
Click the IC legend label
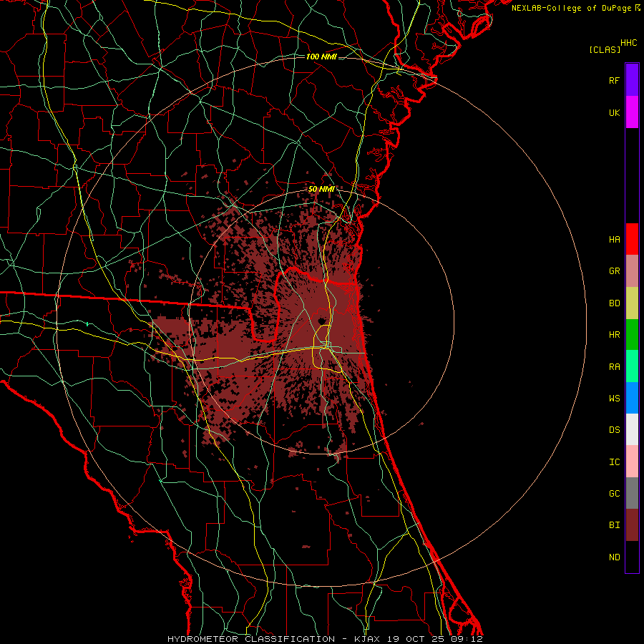[614, 462]
